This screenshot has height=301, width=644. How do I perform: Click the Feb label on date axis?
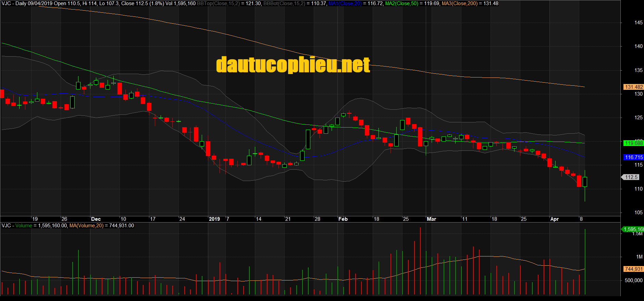coord(343,219)
